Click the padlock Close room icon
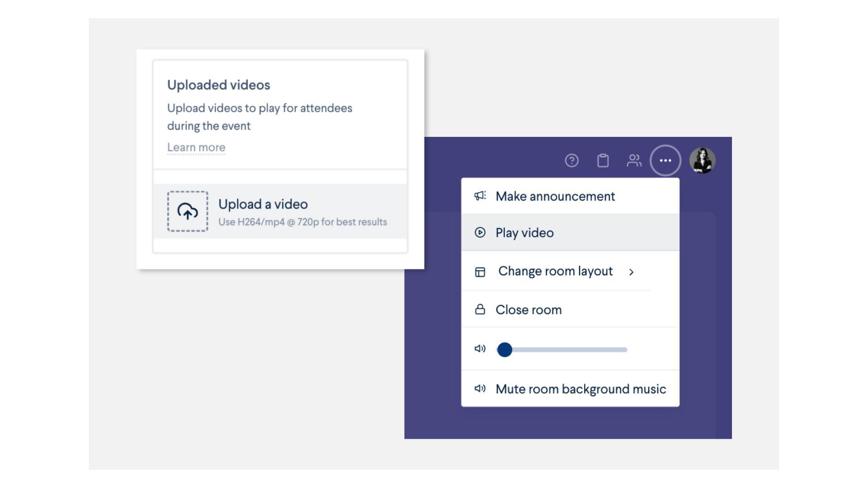The height and width of the screenshot is (488, 868). [480, 309]
